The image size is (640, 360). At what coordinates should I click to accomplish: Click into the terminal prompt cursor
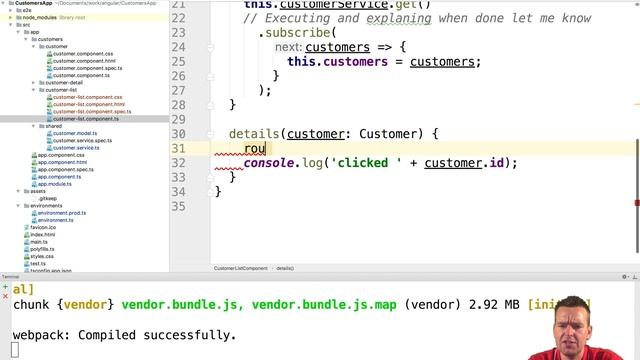(x=15, y=350)
